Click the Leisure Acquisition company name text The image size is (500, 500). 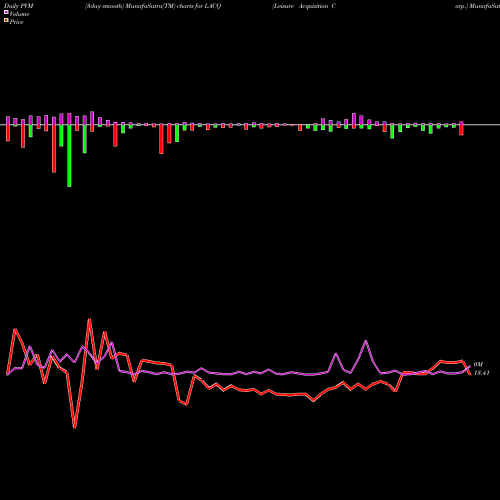point(304,6)
